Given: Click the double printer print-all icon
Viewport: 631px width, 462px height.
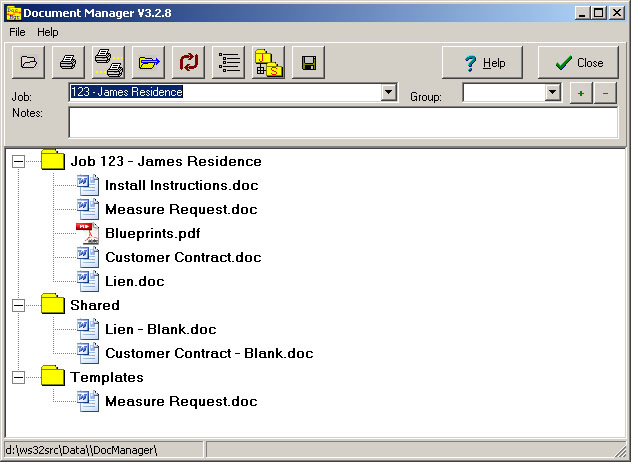Looking at the screenshot, I should click(x=109, y=62).
